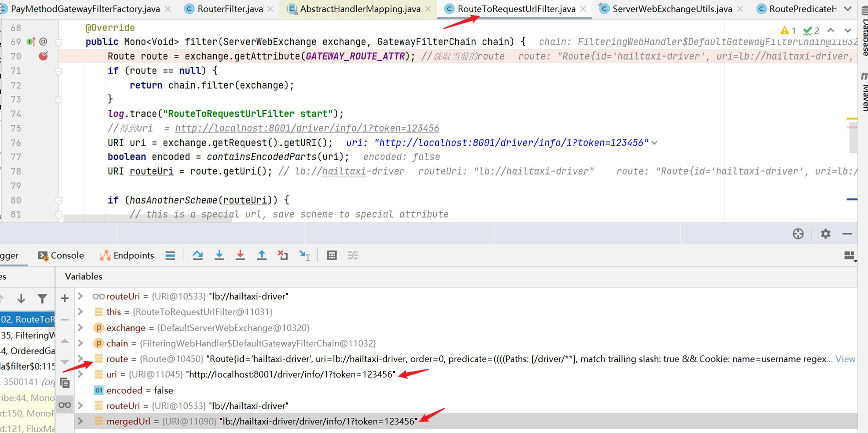Select the encoded = false variable row

465,390
